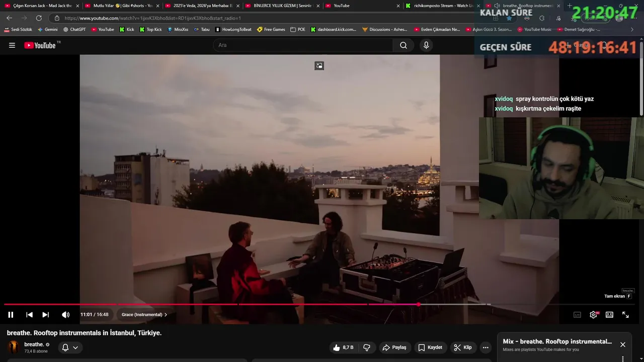Close the Mix playlist panel
The width and height of the screenshot is (644, 362).
click(x=623, y=344)
